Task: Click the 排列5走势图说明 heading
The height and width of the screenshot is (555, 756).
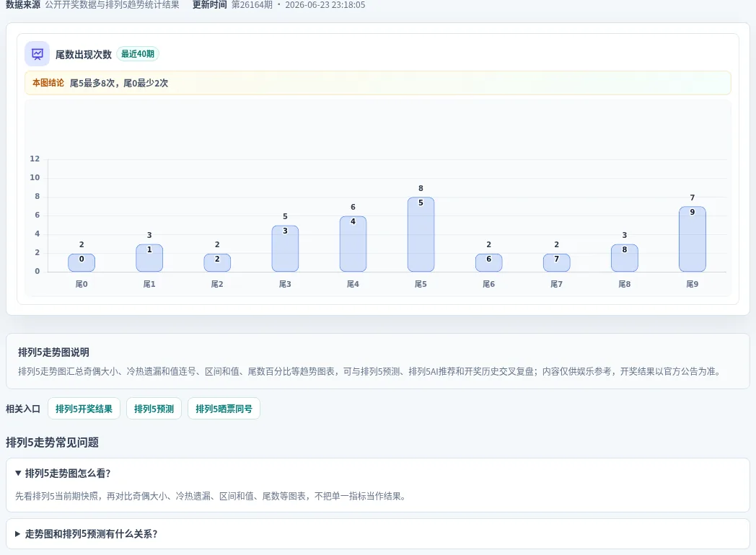Action: point(53,352)
